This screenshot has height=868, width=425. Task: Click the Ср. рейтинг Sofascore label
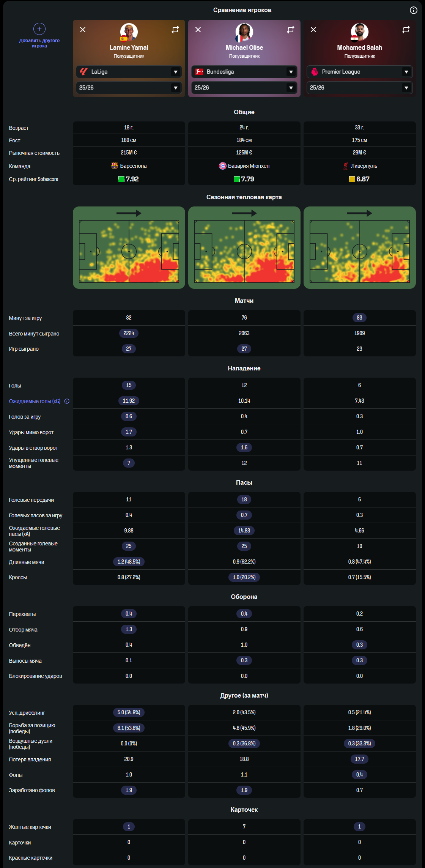tap(33, 179)
